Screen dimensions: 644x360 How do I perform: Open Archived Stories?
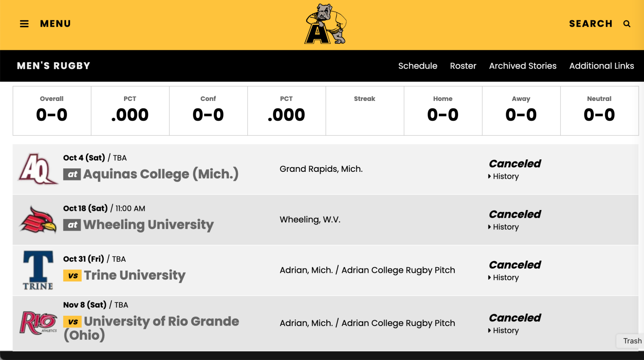coord(522,66)
